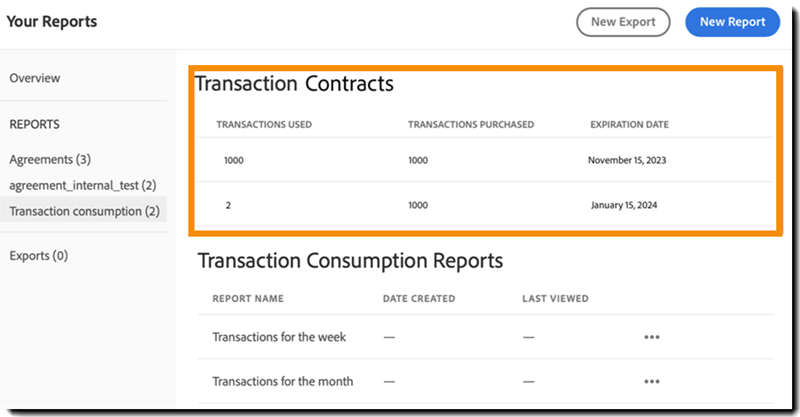Open Exports (0) in sidebar
The height and width of the screenshot is (417, 800).
coord(39,256)
